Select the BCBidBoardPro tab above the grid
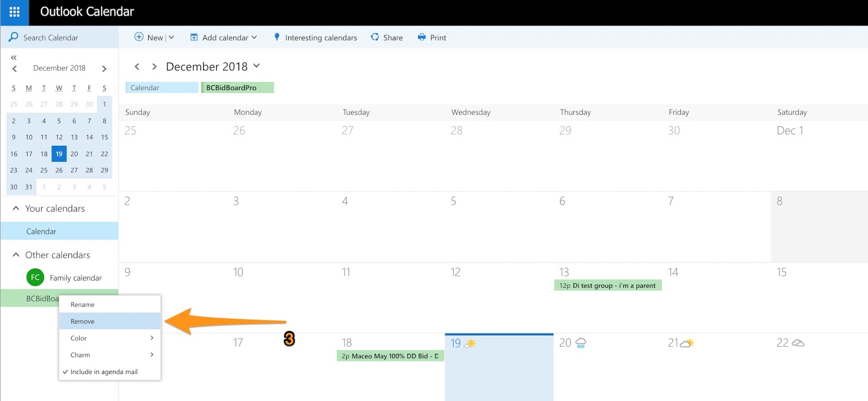This screenshot has width=868, height=401. pos(238,87)
